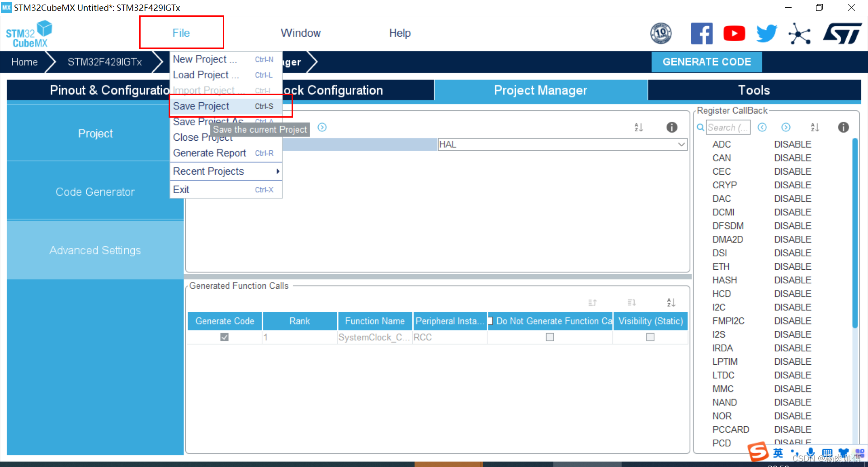Click GENERATE CODE button
This screenshot has width=868, height=467.
click(707, 62)
